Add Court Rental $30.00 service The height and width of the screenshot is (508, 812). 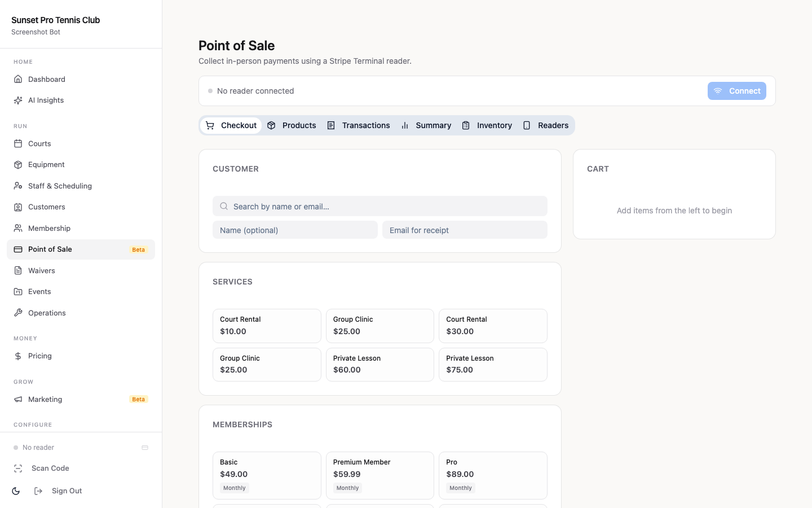(493, 326)
